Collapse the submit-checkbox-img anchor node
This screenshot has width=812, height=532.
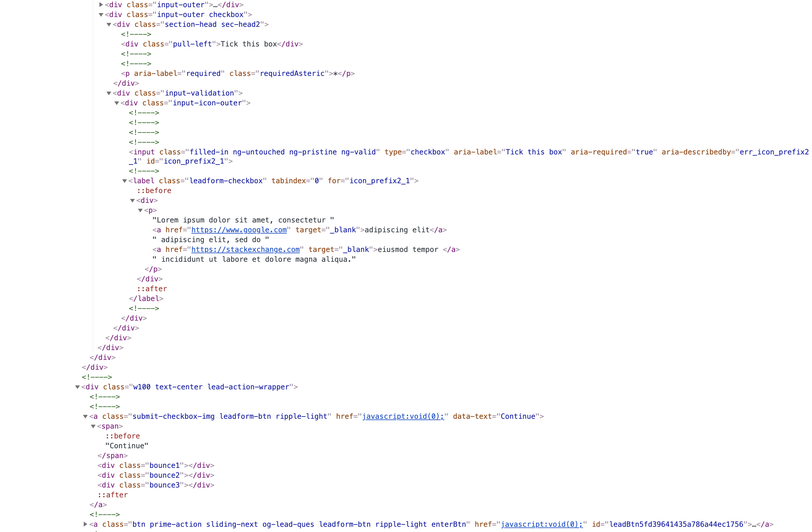click(85, 417)
